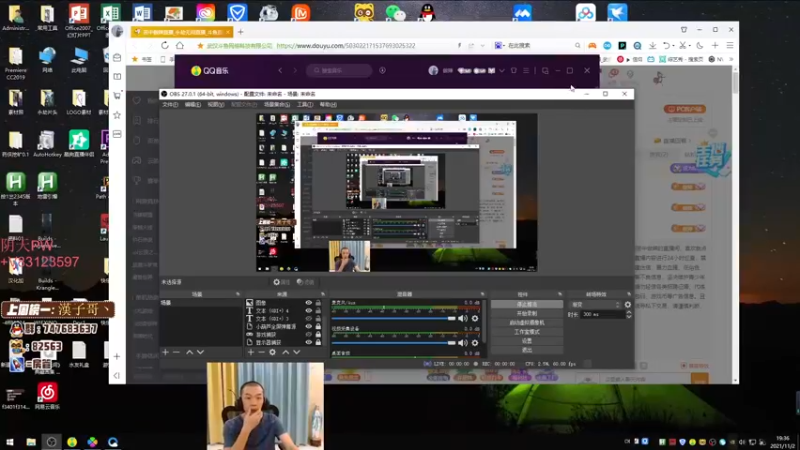The height and width of the screenshot is (450, 800).
Task: Open 网易云音乐 desktop icon
Action: 47,396
